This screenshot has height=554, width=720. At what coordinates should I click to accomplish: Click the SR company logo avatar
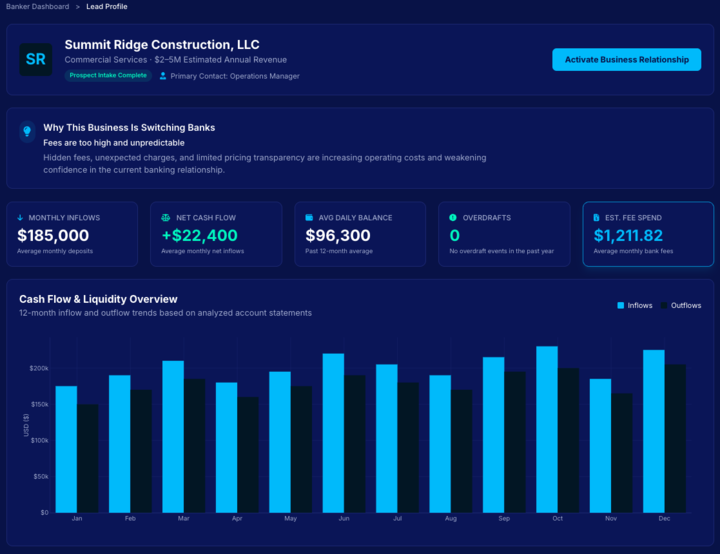point(36,60)
